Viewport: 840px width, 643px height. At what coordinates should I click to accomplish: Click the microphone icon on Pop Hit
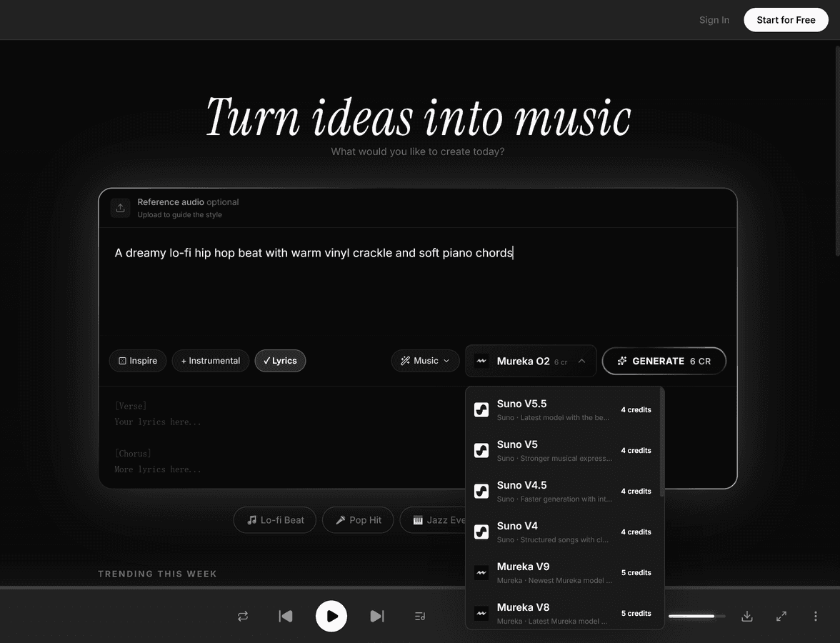pos(340,520)
